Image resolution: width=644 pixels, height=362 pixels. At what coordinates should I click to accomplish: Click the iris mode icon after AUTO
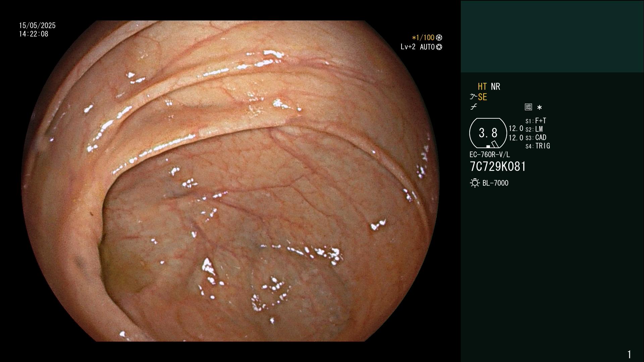pos(439,47)
